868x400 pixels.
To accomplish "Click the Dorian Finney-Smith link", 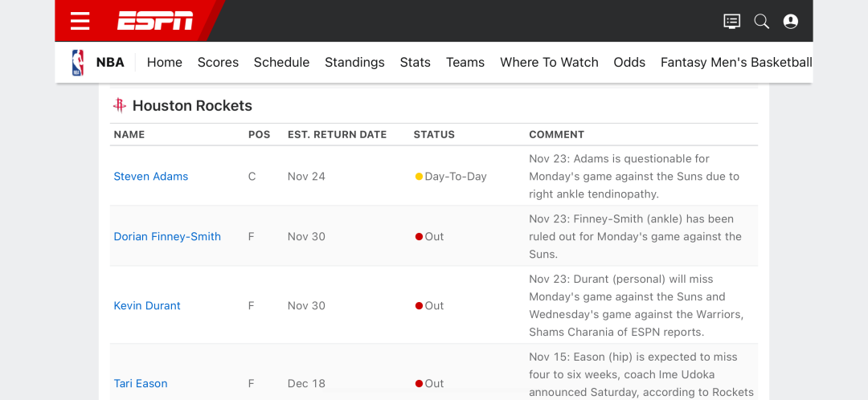I will pyautogui.click(x=167, y=237).
